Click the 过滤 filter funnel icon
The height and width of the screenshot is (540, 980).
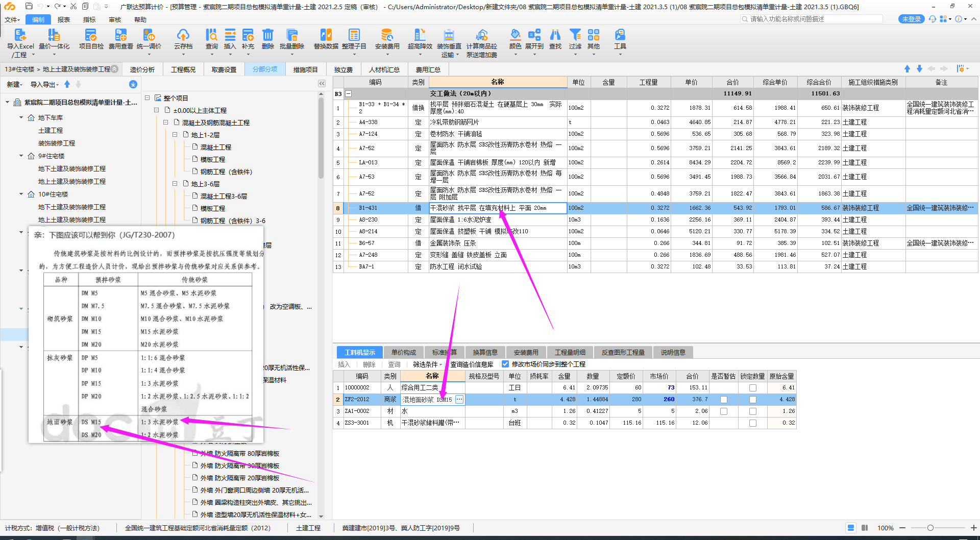pyautogui.click(x=575, y=35)
